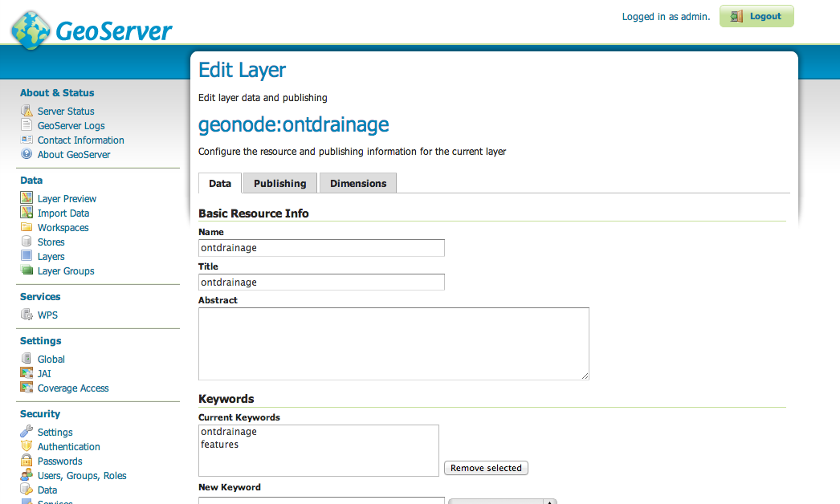Open Passwords security link
Viewport: 840px width, 504px height.
coord(60,461)
